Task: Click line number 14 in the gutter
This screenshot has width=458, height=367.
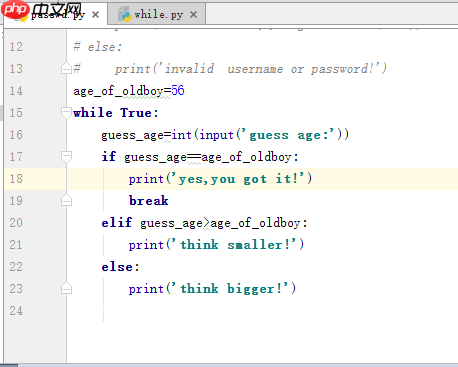Action: pyautogui.click(x=16, y=91)
